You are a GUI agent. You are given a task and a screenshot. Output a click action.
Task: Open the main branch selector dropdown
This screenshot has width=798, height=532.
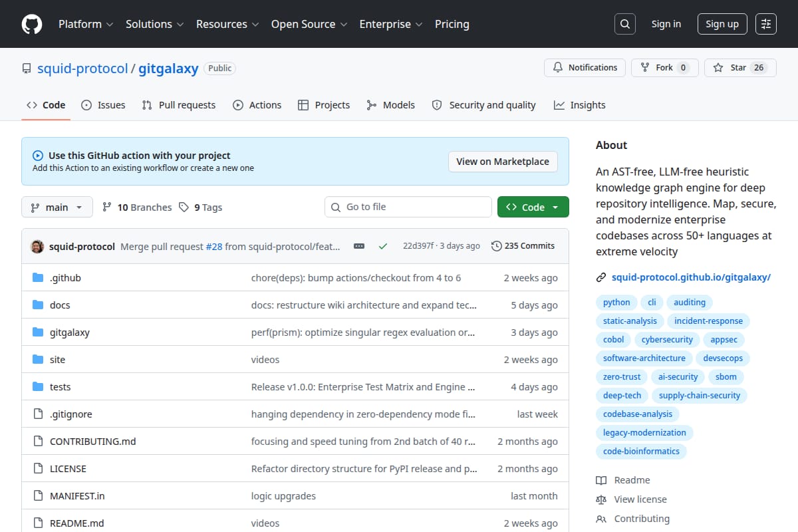(57, 207)
